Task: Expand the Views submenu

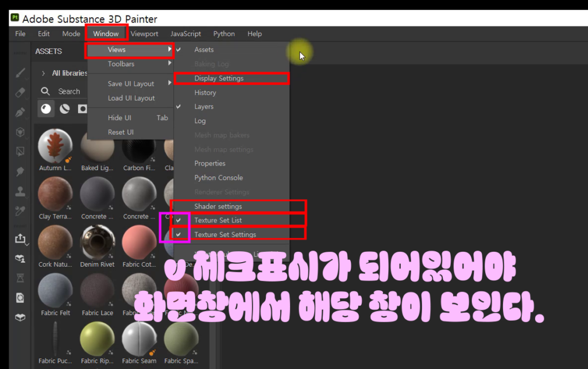Action: point(130,49)
